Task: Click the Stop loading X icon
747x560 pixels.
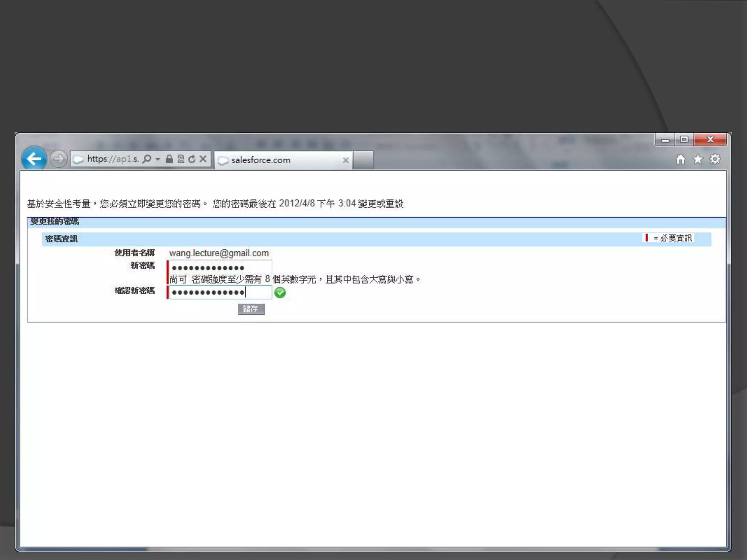Action: 203,159
